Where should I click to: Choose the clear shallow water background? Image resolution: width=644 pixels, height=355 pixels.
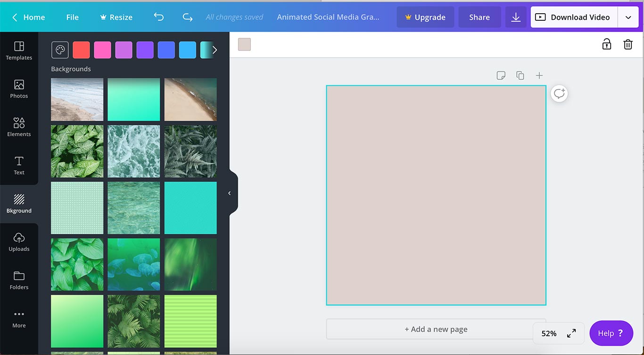[134, 208]
